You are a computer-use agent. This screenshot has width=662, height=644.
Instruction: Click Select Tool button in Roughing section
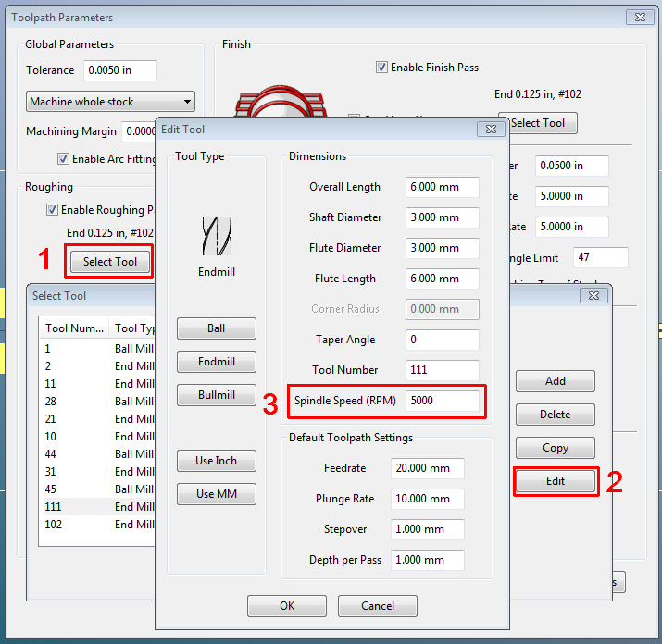[x=110, y=262]
